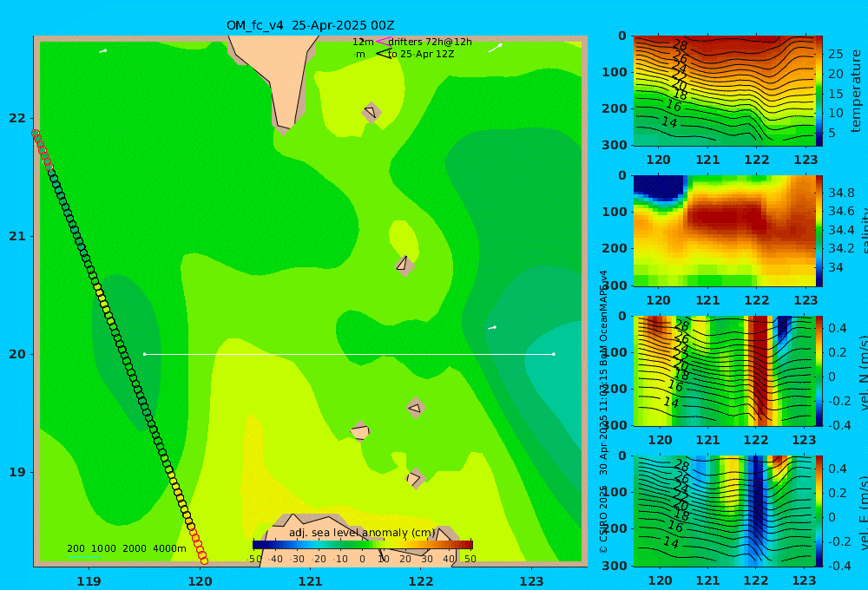Image resolution: width=868 pixels, height=590 pixels.
Task: Click the east endpoint of the white transect line
Action: 554,354
